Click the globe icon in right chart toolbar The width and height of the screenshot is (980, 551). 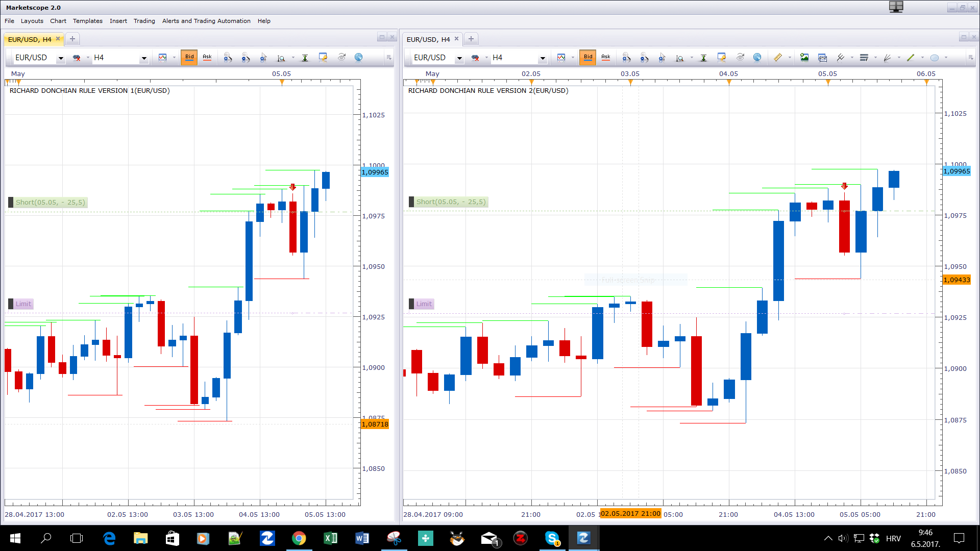[x=757, y=58]
